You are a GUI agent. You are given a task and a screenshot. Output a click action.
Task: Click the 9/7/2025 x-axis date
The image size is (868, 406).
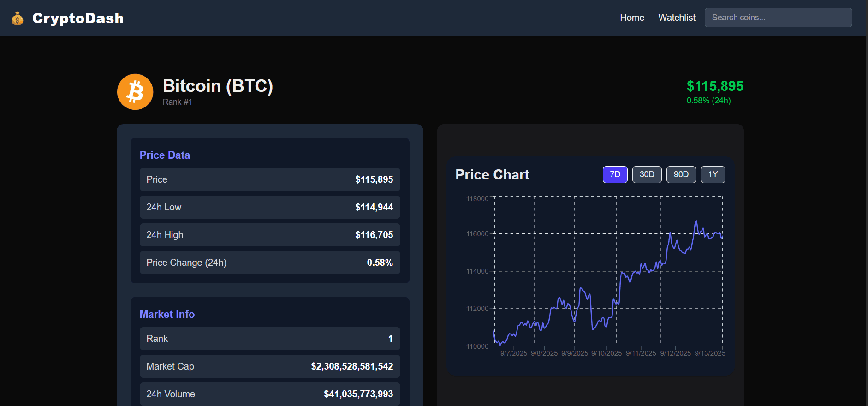click(514, 353)
